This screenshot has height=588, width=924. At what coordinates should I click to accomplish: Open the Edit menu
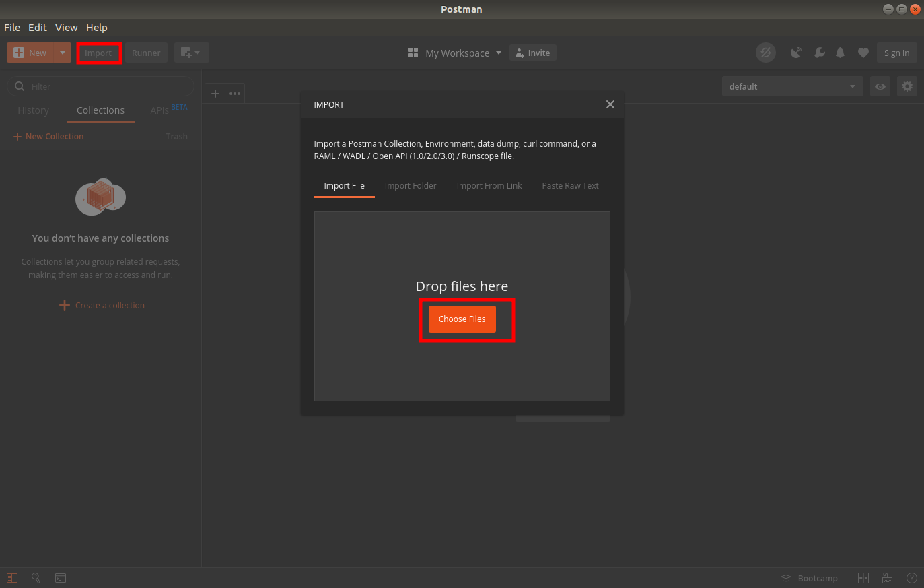[x=38, y=28]
